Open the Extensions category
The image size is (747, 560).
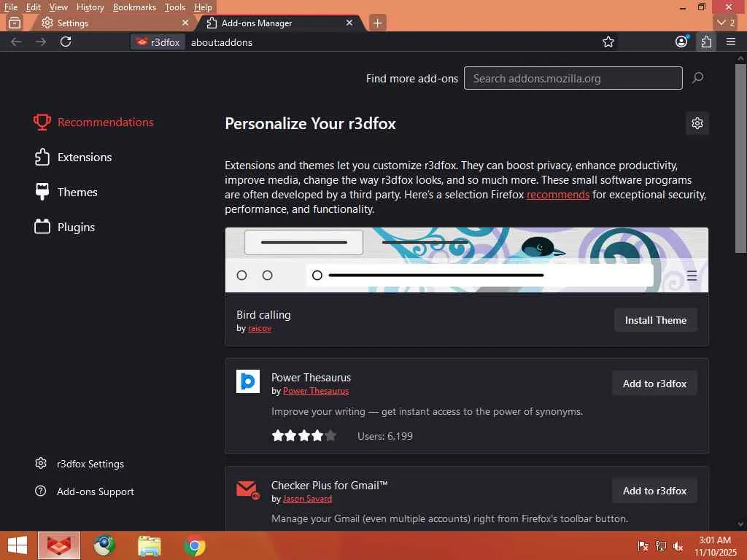point(73,157)
